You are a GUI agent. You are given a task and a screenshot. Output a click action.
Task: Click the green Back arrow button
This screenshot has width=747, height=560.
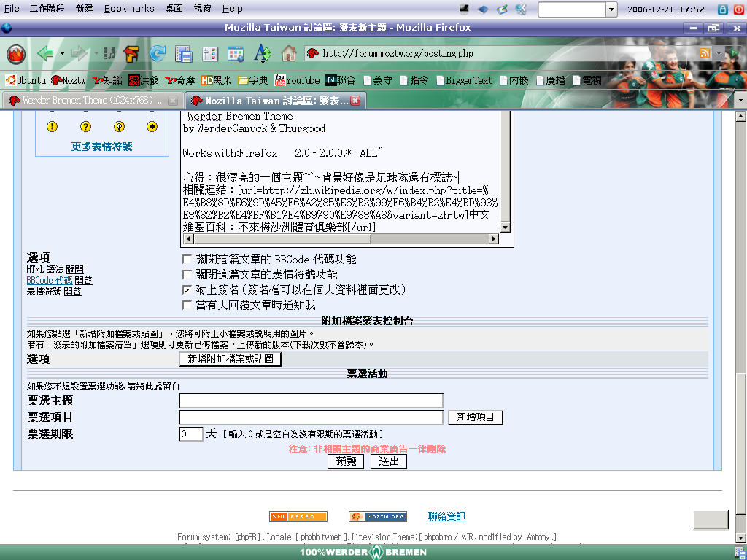click(45, 53)
